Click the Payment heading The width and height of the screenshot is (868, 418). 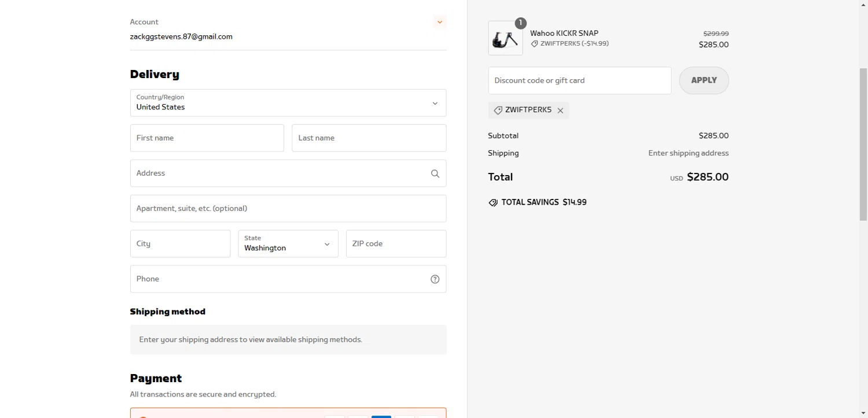[156, 378]
